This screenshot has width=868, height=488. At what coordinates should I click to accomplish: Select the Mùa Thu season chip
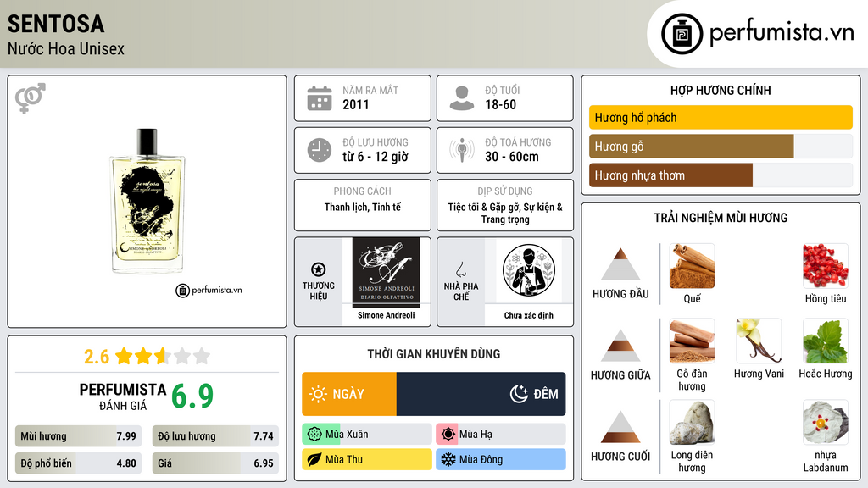367,459
